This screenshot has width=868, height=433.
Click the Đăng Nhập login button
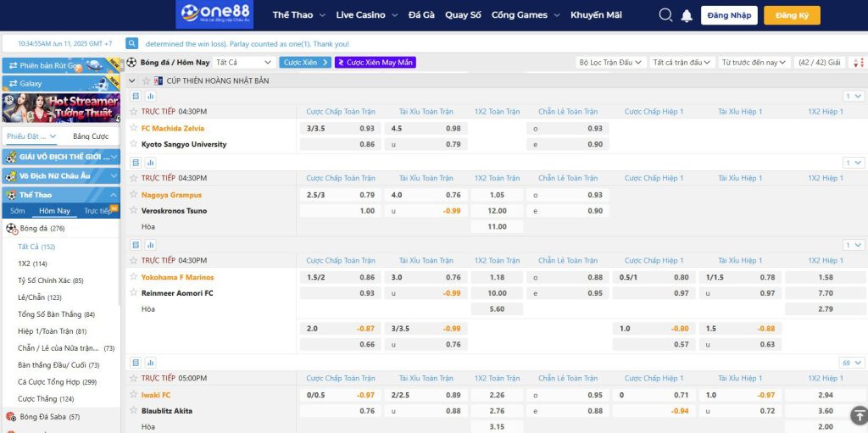click(x=729, y=15)
